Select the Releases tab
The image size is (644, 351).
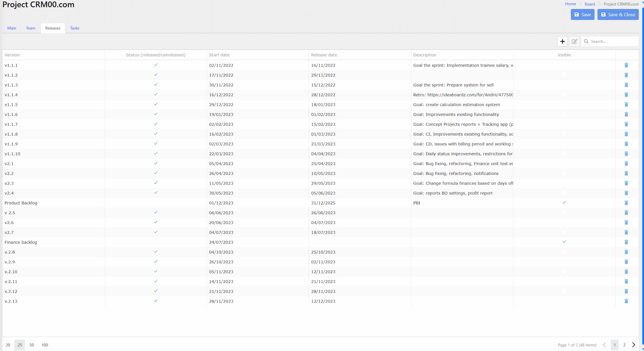[x=53, y=28]
